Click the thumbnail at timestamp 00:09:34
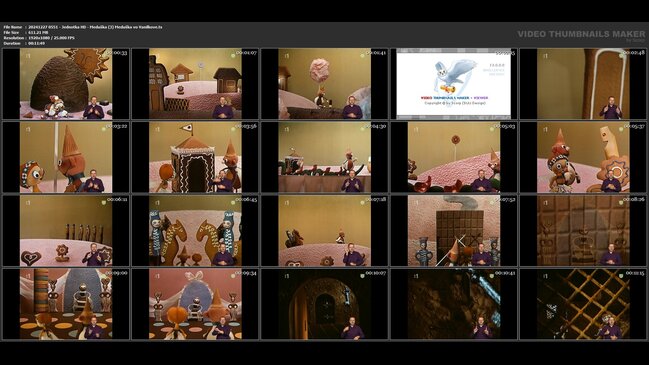Viewport: 649px width, 365px height. [195, 304]
